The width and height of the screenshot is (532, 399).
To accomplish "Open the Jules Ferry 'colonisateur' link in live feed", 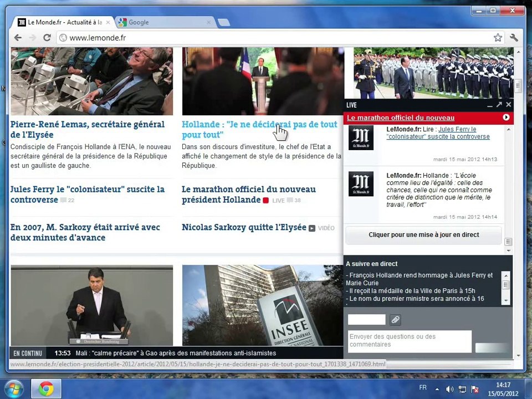I will (x=438, y=133).
